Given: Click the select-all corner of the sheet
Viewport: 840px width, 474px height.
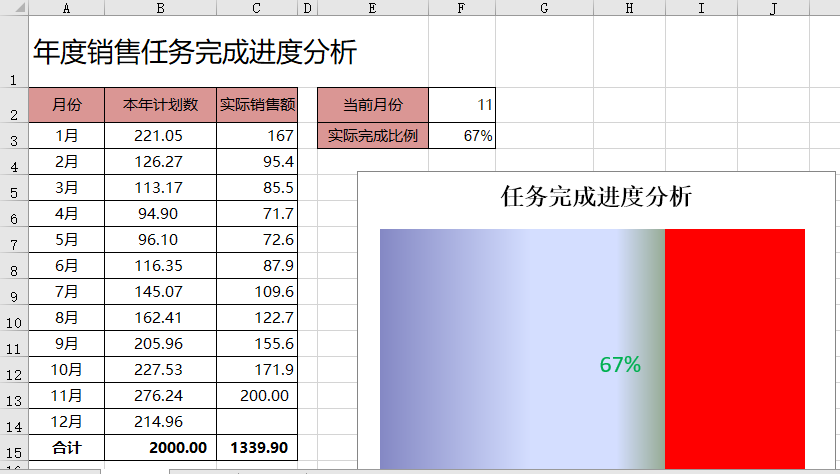Looking at the screenshot, I should point(13,8).
